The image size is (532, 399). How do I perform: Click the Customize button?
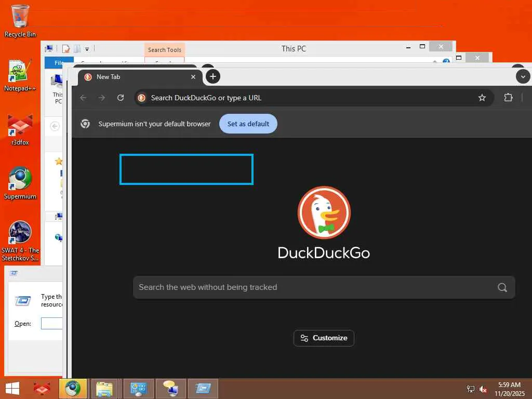pyautogui.click(x=324, y=338)
